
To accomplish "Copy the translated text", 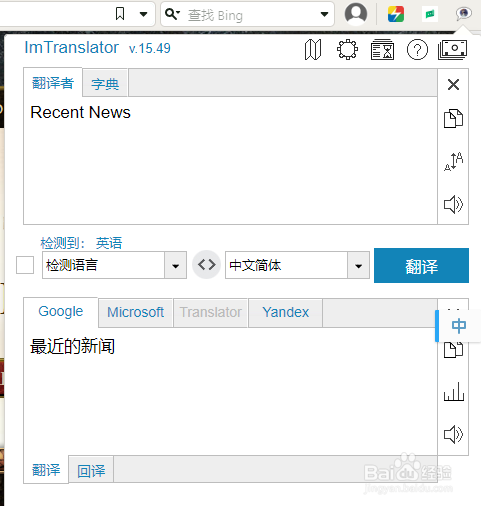I will pyautogui.click(x=453, y=350).
